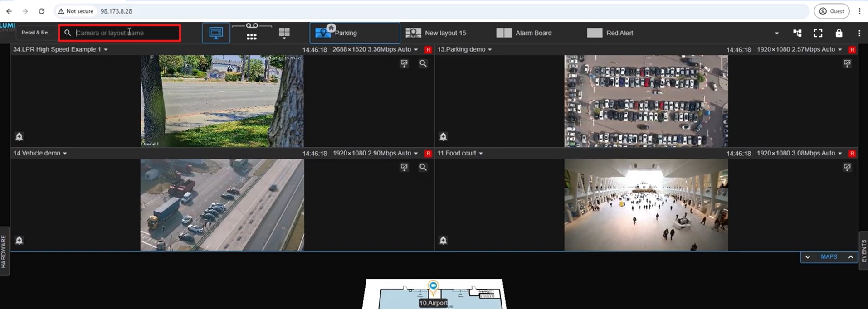Collapse the MAPS panel with down chevron
The image size is (868, 309).
pos(808,257)
